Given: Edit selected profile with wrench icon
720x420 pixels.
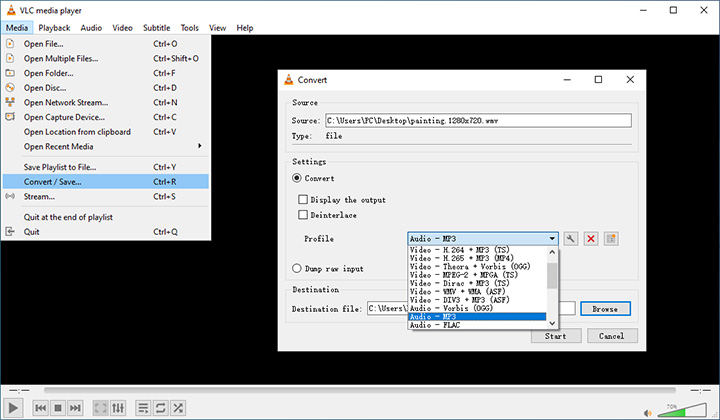Looking at the screenshot, I should [x=571, y=239].
